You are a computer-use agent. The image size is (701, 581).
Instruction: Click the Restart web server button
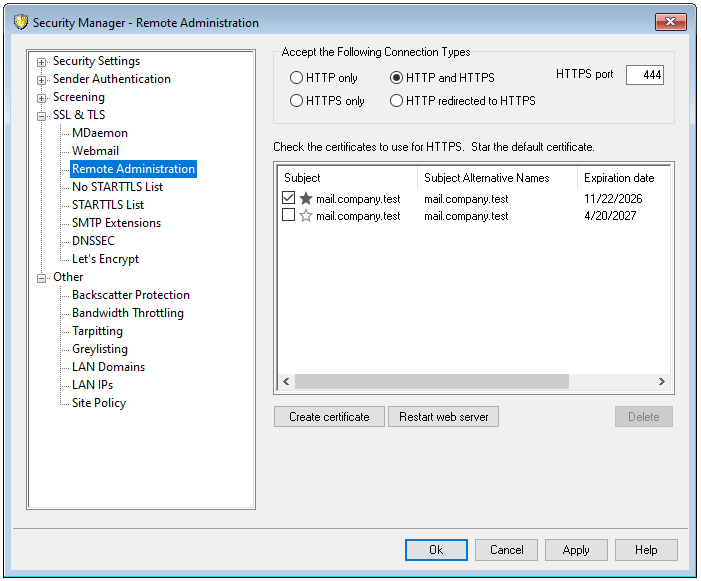(443, 417)
